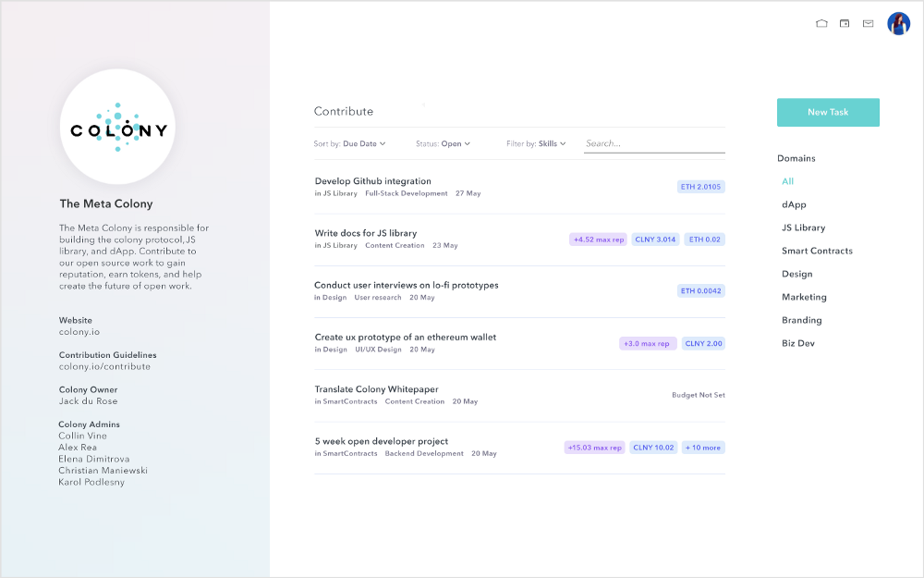The width and height of the screenshot is (924, 578).
Task: Click the CLNY 3.014 badge
Action: point(655,240)
